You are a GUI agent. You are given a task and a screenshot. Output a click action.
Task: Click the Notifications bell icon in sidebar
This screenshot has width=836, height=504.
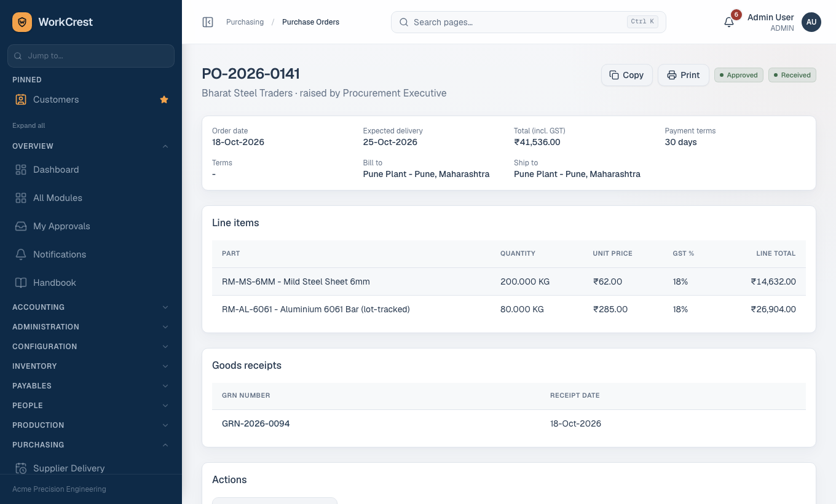coord(21,254)
